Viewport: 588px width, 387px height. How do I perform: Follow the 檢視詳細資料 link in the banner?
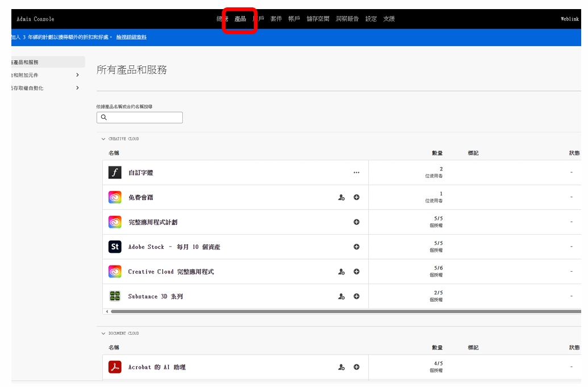pos(131,37)
